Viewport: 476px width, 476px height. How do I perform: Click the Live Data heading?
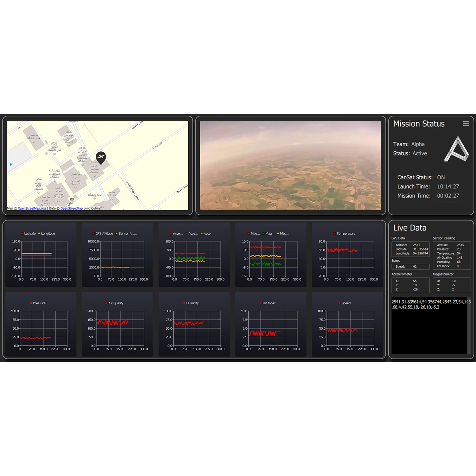pos(410,228)
